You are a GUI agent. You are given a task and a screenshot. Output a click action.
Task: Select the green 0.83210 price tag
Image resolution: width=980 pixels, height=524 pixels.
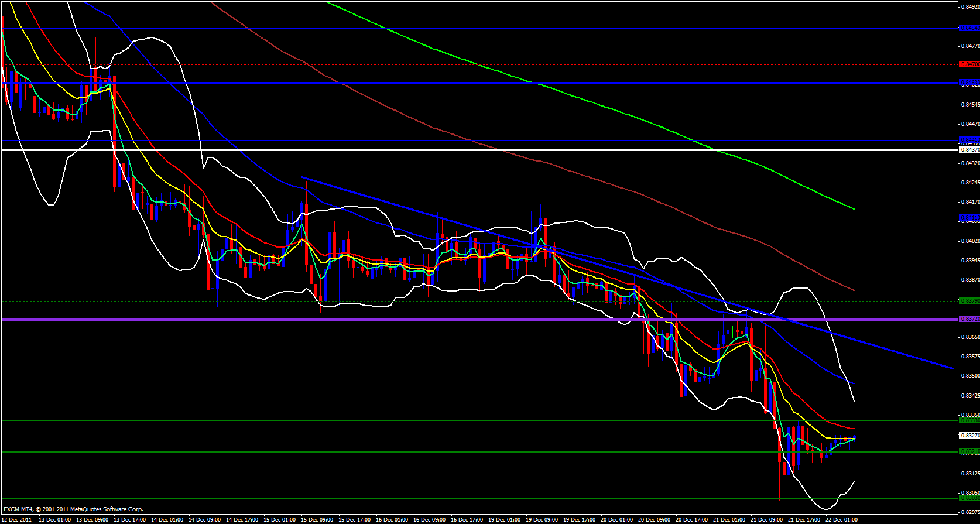[969, 451]
